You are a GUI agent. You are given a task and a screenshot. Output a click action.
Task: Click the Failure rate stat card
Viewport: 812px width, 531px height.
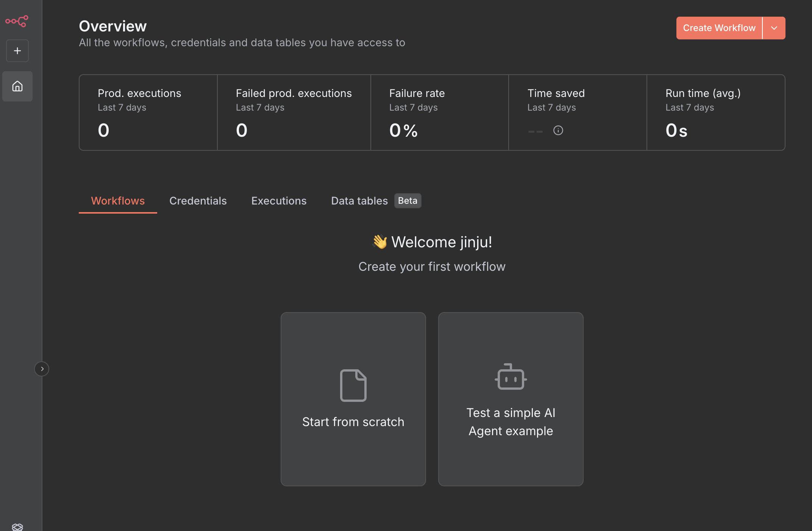point(439,112)
